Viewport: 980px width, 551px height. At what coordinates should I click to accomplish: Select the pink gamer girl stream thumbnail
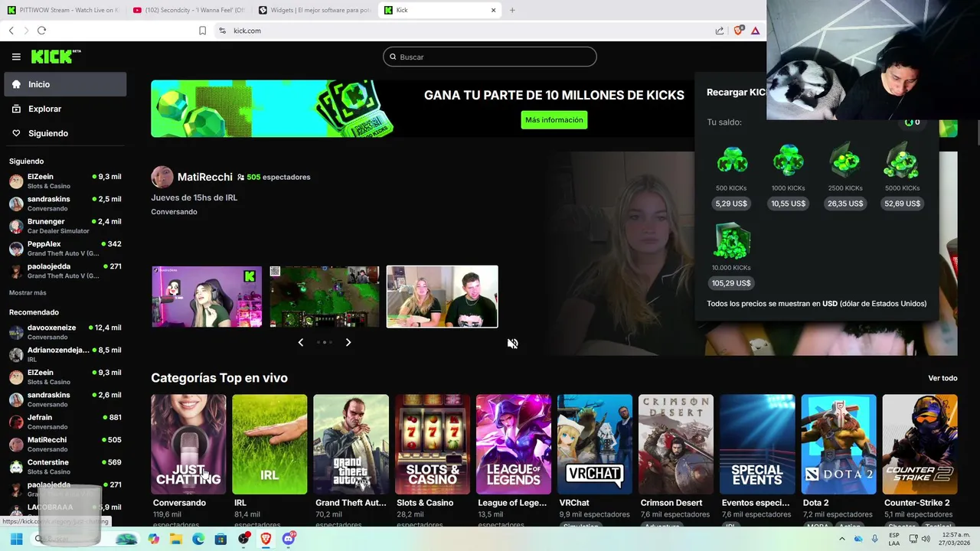pos(207,297)
